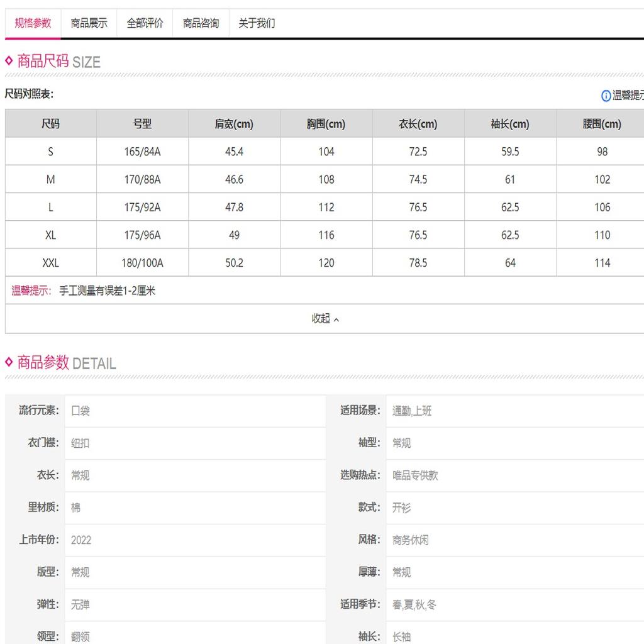Click the 通勤,上班 scenario value

pos(411,411)
